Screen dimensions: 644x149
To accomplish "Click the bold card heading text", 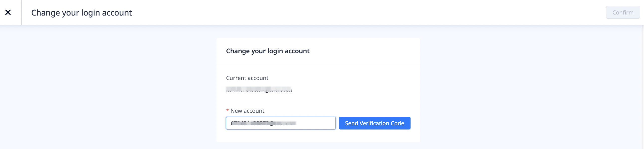I will pos(267,51).
